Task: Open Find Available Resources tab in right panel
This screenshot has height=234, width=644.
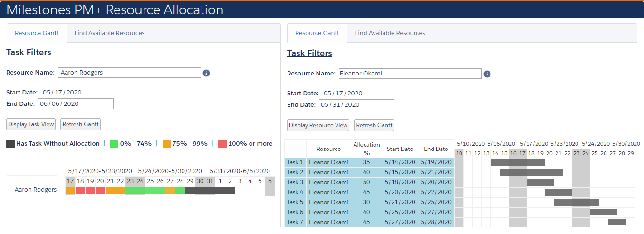Action: coord(390,33)
